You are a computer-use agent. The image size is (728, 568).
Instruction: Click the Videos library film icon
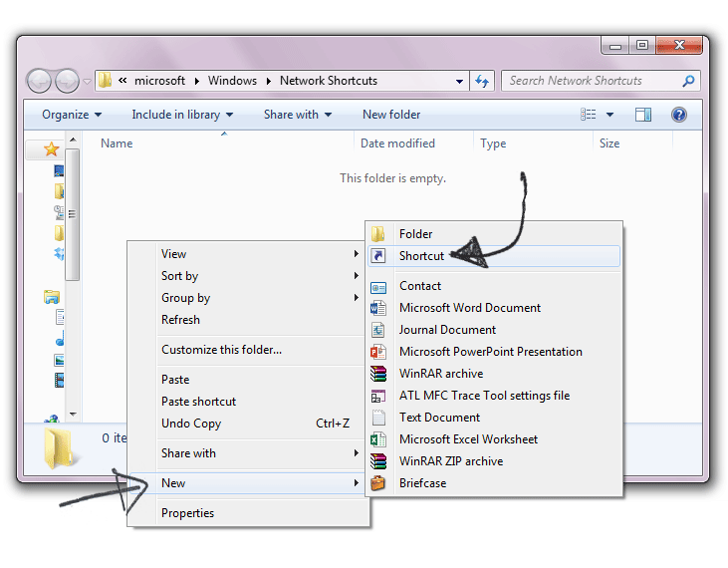60,380
